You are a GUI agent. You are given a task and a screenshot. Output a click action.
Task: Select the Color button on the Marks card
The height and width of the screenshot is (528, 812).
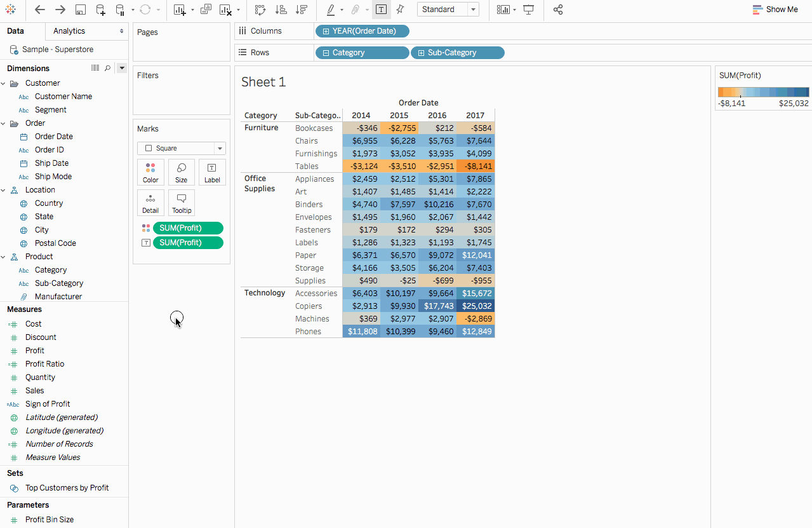pos(150,172)
